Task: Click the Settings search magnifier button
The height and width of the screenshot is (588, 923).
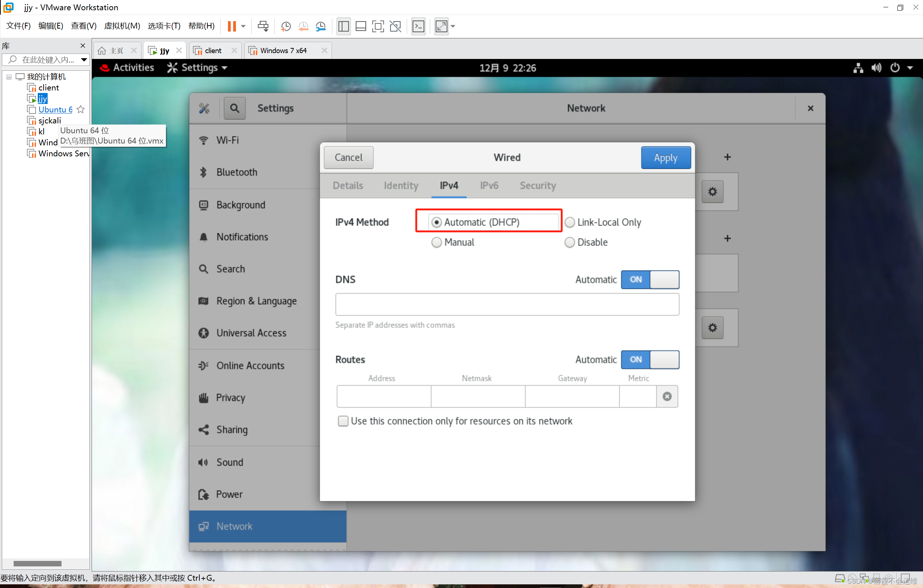Action: click(x=235, y=108)
